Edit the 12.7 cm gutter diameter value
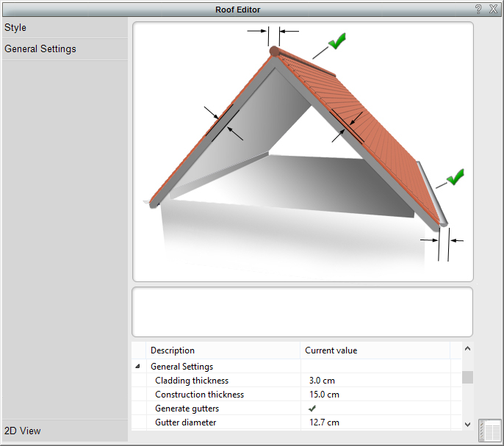 (324, 422)
